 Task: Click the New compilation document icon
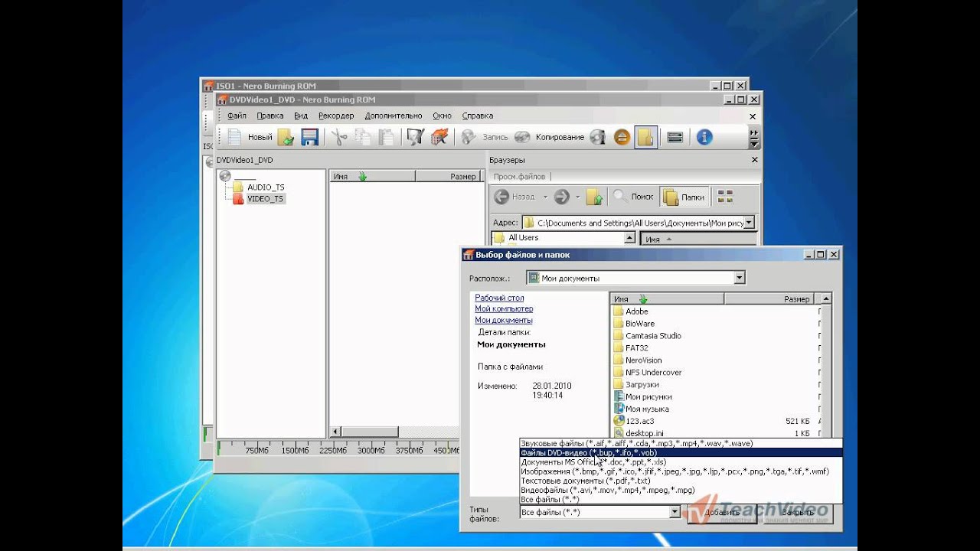point(234,137)
